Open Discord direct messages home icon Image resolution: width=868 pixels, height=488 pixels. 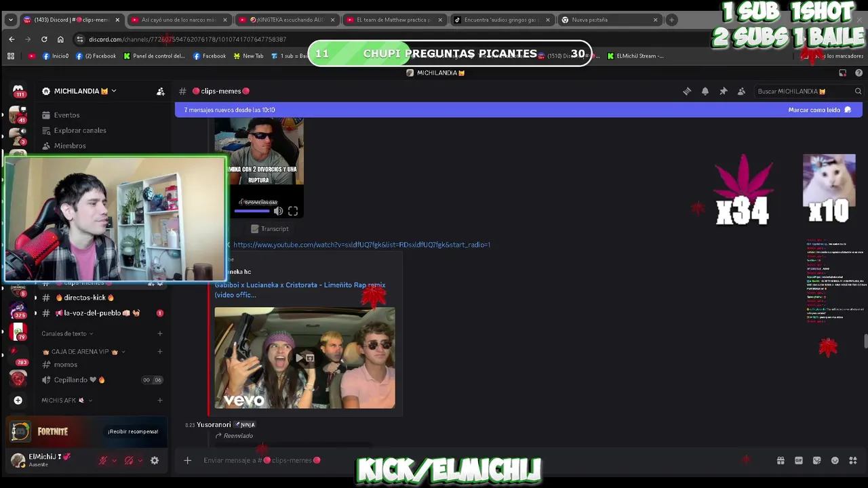click(18, 91)
